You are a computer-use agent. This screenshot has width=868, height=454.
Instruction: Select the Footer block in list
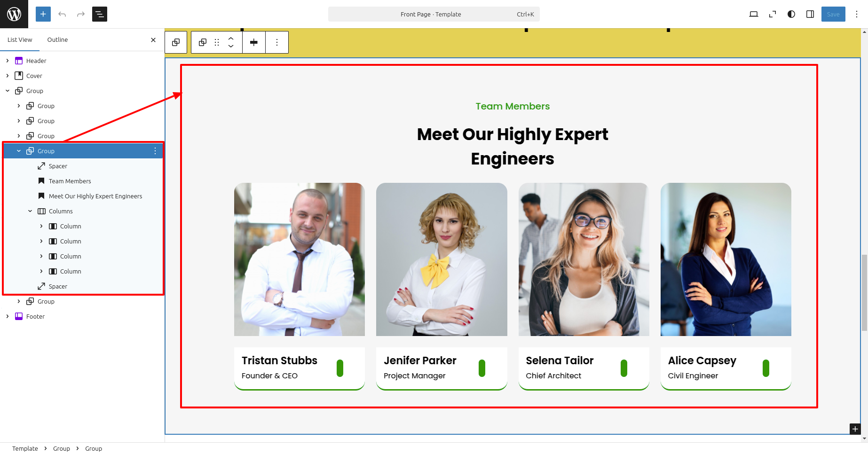tap(35, 316)
